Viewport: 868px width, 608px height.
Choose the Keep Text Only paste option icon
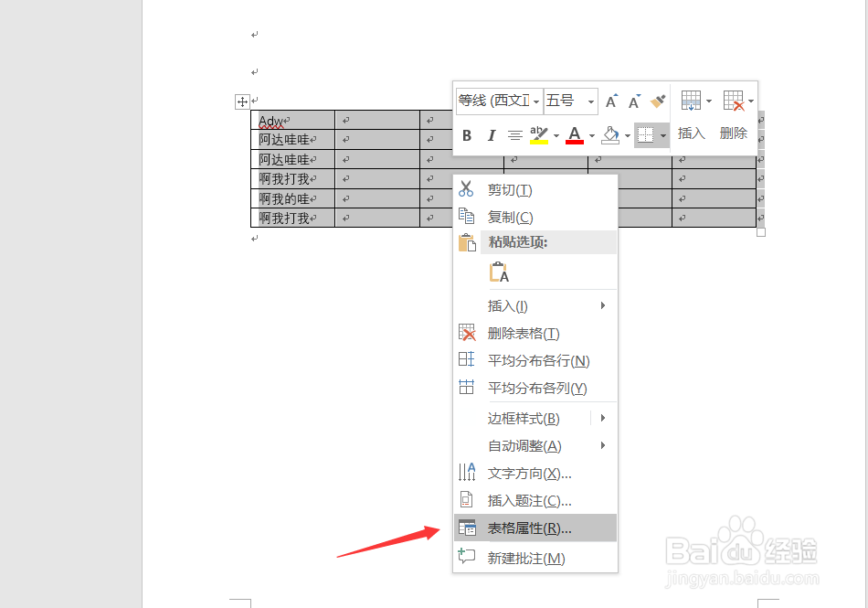(497, 272)
